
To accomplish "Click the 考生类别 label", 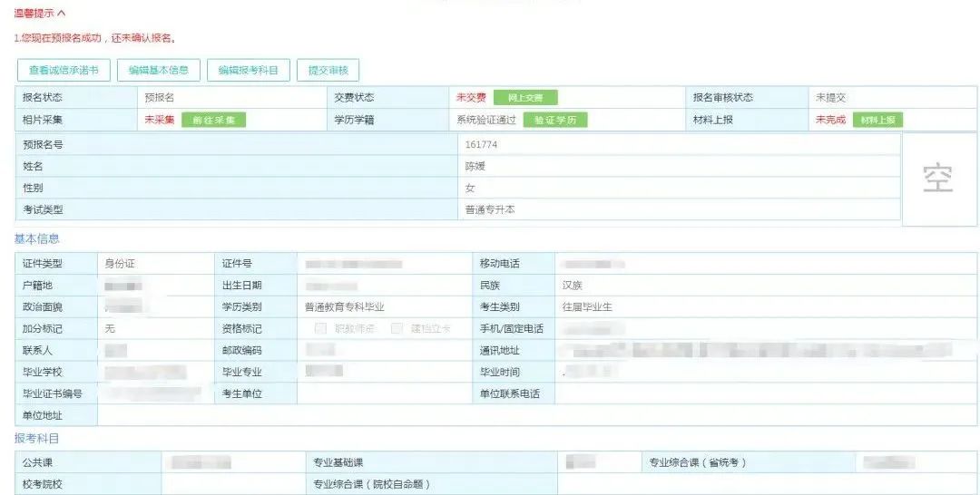I will [x=499, y=307].
